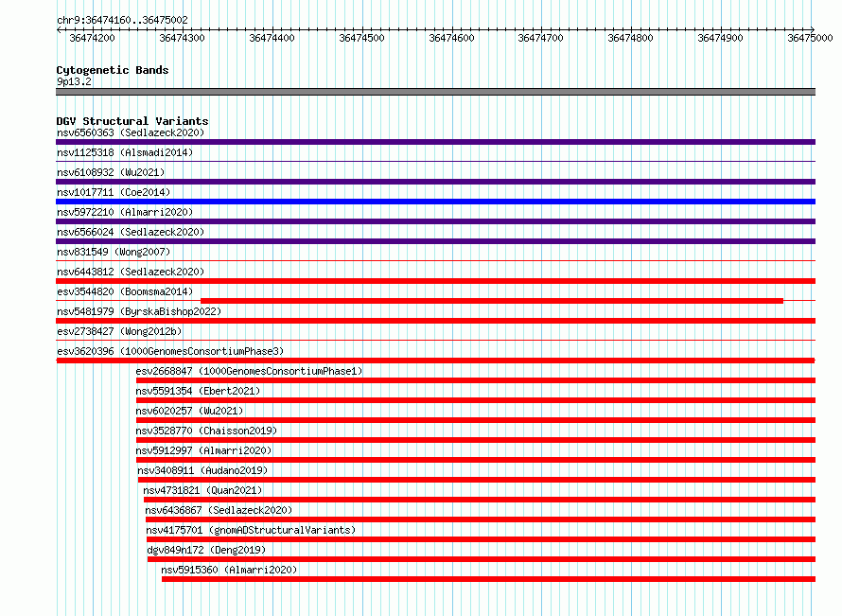842x616 pixels.
Task: Click the nsv6566024 (Sedlazeck2020) label
Action: (x=131, y=232)
